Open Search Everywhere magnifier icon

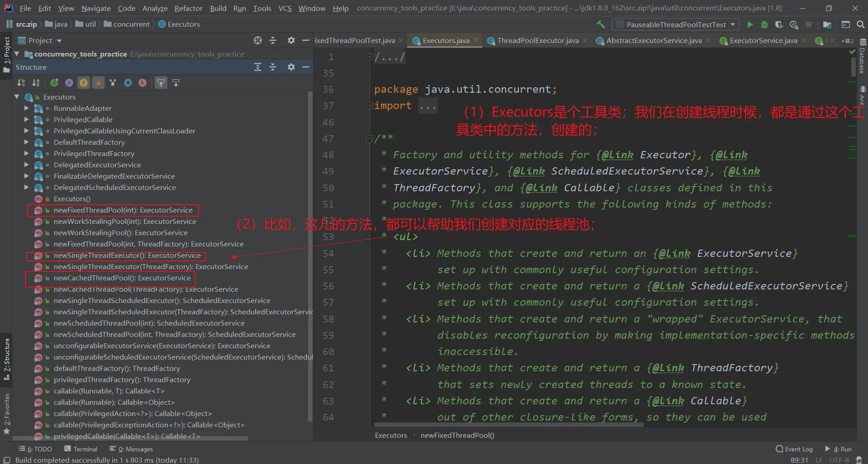tap(861, 24)
